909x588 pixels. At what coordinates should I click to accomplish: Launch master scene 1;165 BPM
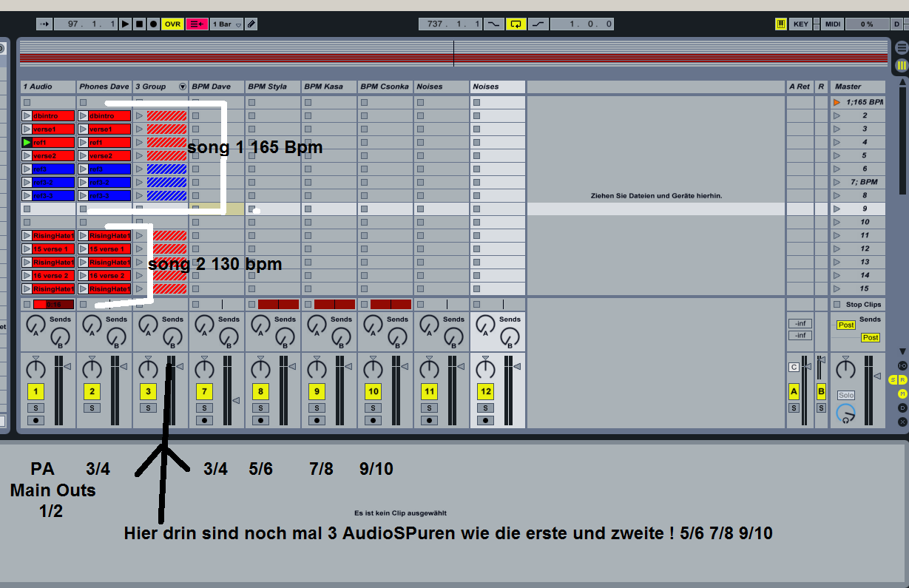click(837, 102)
